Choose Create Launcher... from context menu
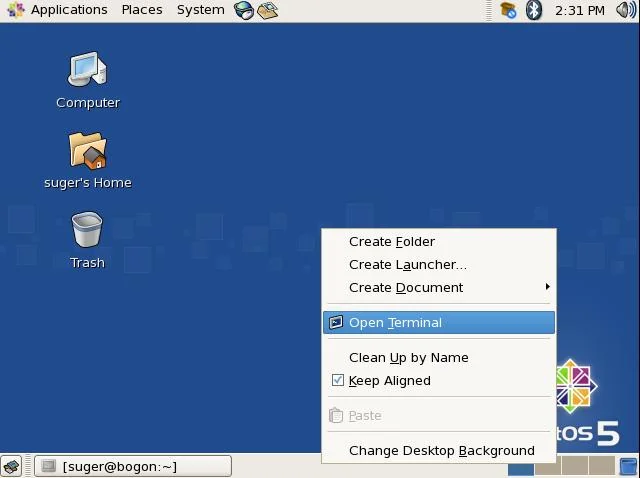Screen dimensions: 640x478 (x=439, y=265)
